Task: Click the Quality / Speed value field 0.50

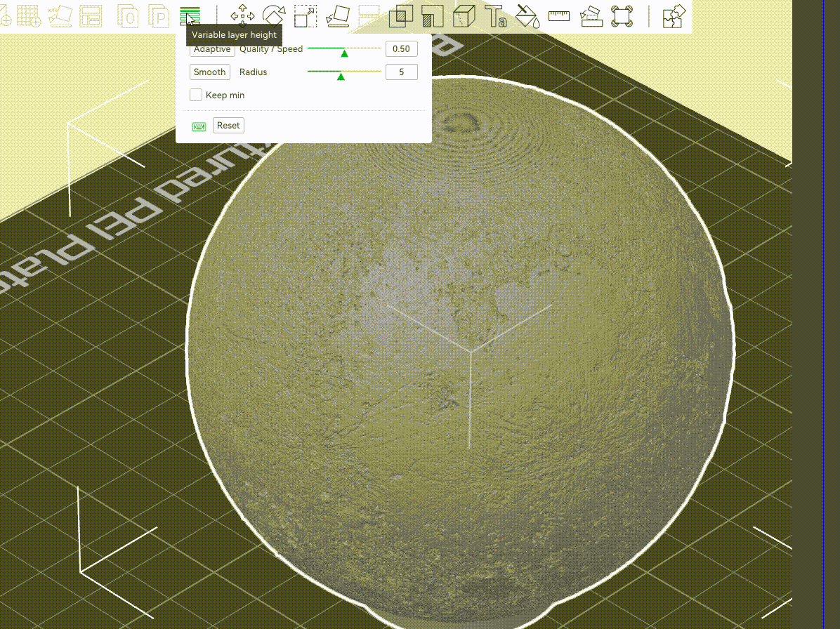Action: [401, 48]
